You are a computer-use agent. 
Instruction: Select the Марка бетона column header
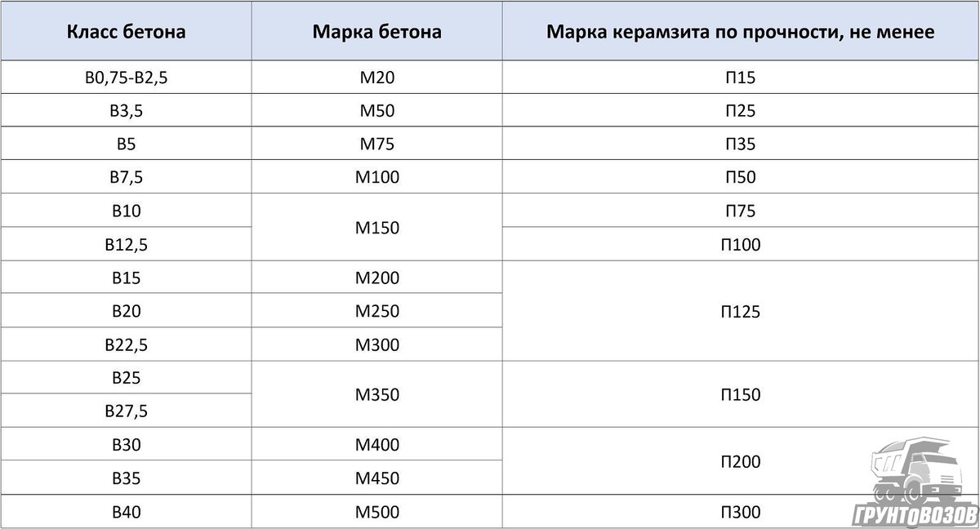376,33
